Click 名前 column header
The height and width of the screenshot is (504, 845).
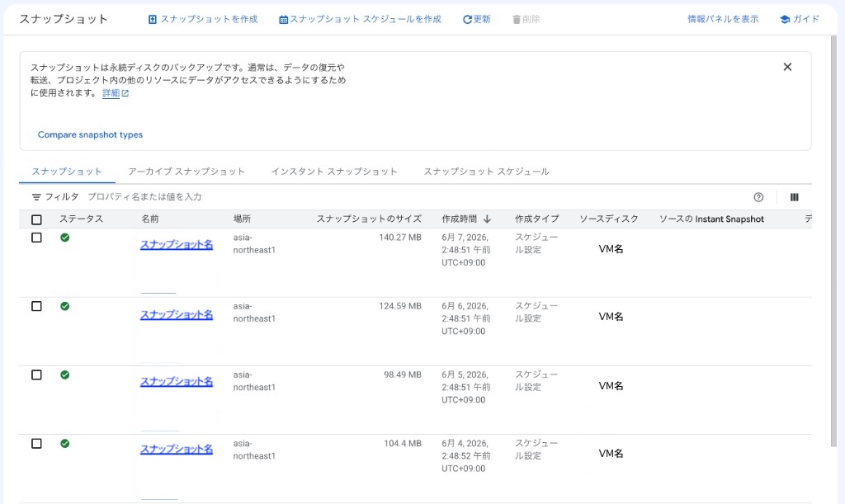pos(150,219)
